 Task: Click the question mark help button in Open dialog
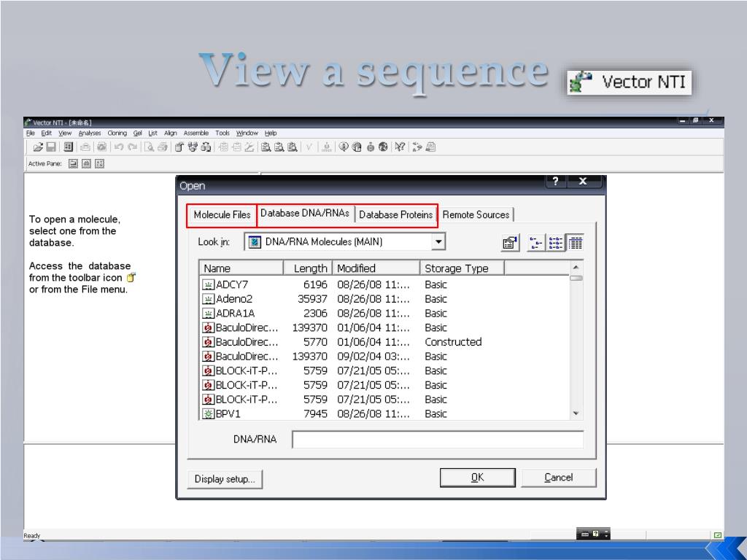[x=555, y=181]
